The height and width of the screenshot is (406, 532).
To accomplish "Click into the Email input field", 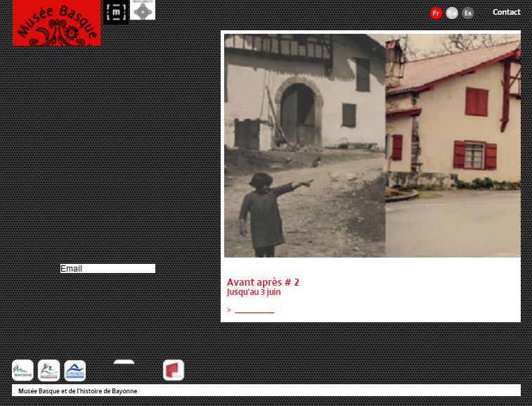I will tap(108, 269).
